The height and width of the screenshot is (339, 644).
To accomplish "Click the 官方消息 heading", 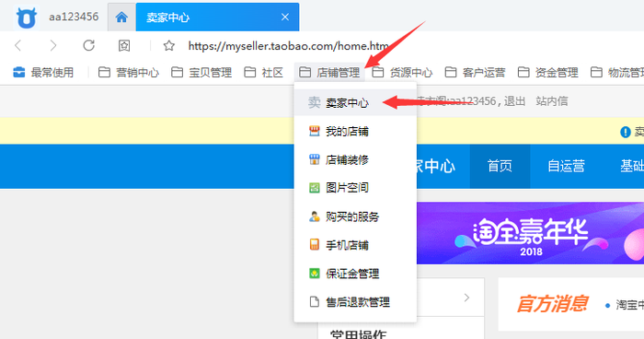I will [552, 304].
